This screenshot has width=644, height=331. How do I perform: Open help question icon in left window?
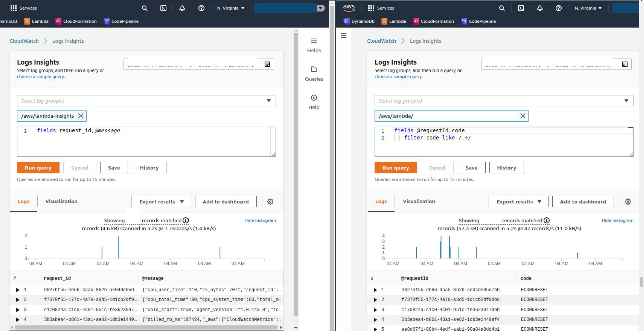click(x=201, y=8)
